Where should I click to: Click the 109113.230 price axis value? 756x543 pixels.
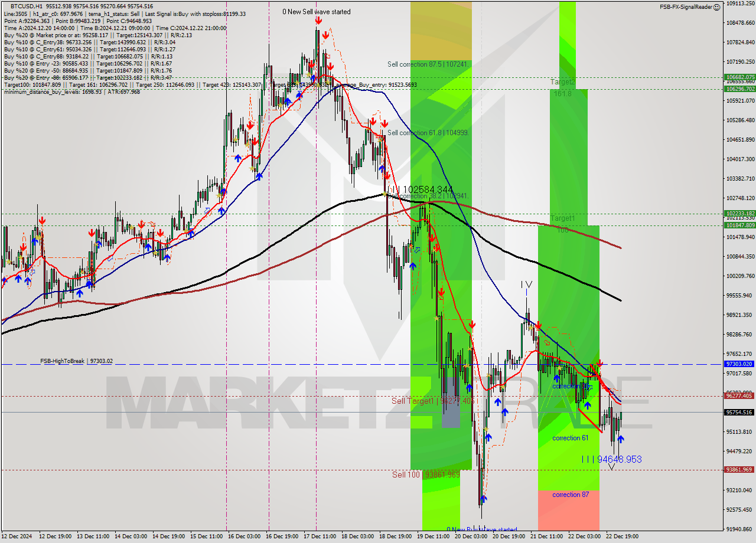coord(741,3)
